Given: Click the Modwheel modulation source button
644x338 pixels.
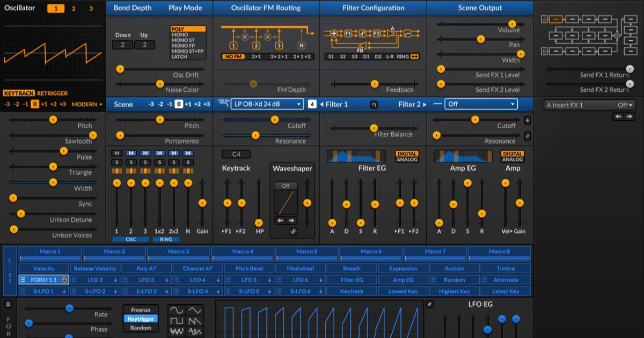Looking at the screenshot, I should click(300, 268).
